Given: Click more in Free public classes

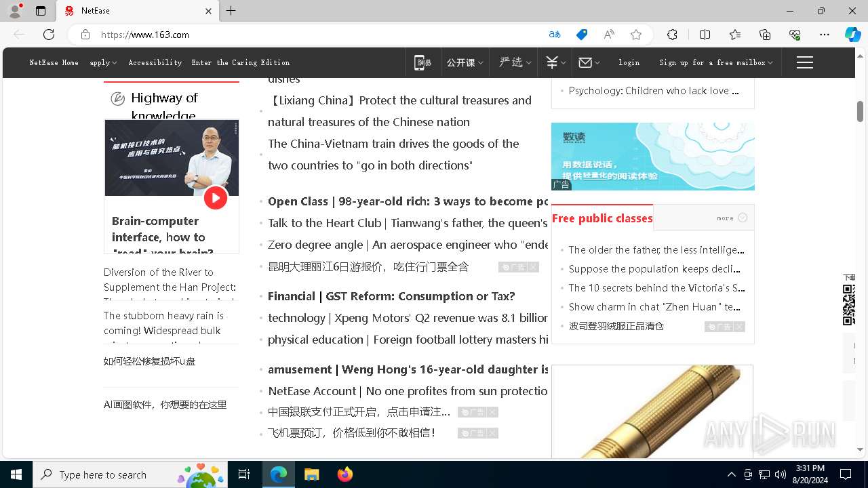Looking at the screenshot, I should point(732,218).
